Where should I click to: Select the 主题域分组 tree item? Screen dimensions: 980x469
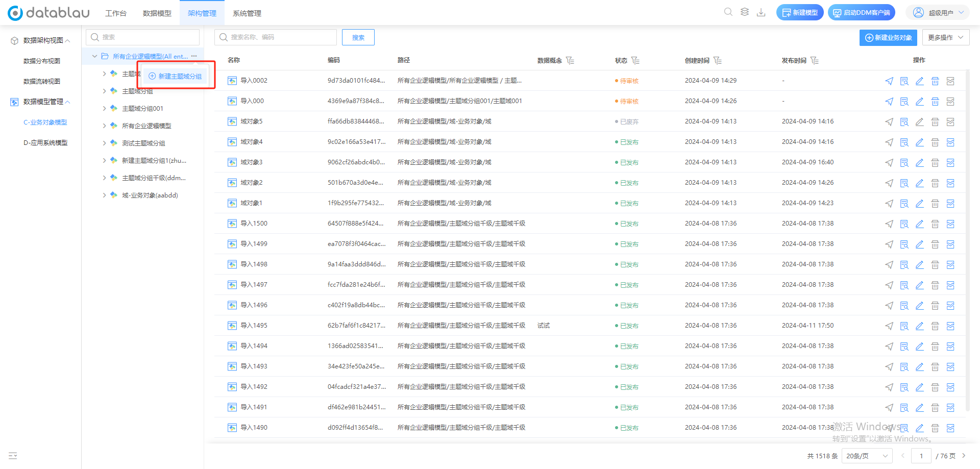pyautogui.click(x=138, y=91)
